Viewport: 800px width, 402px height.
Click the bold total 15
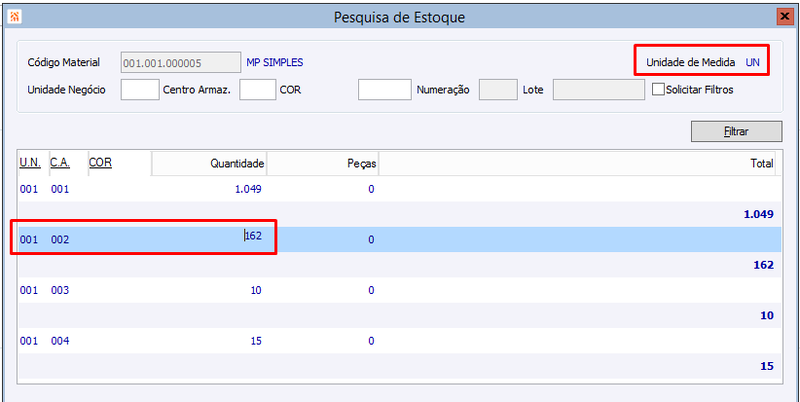coord(767,366)
